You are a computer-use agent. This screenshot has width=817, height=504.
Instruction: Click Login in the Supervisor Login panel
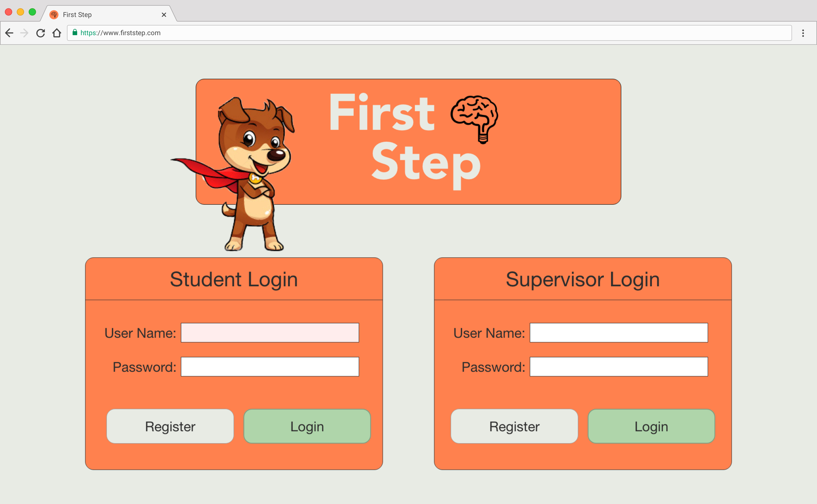tap(651, 426)
